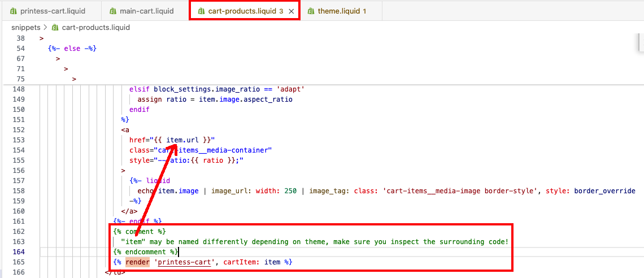Image resolution: width=644 pixels, height=278 pixels.
Task: Click the Shopify file icon in the breadcrumb
Action: click(x=55, y=27)
